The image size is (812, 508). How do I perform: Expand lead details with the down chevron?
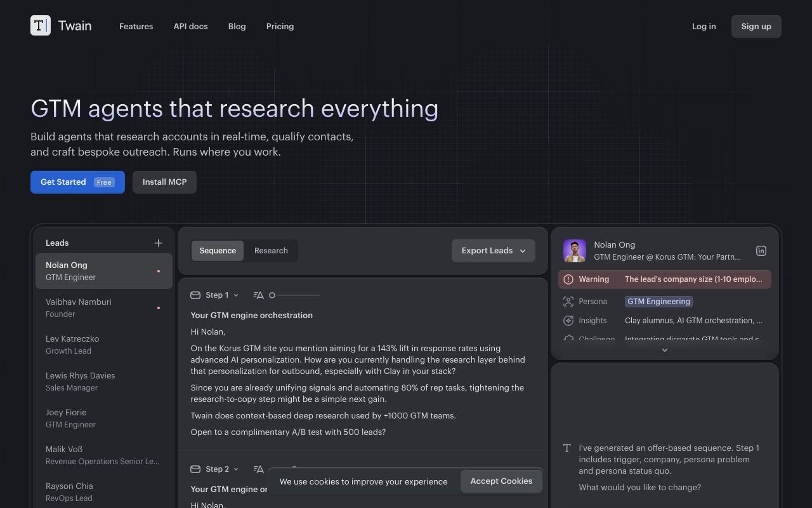pos(665,350)
